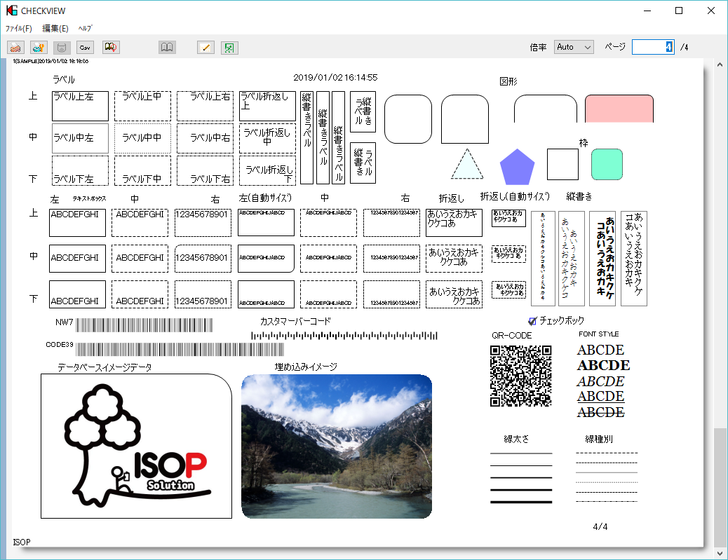
Task: Toggle the チェックボック checkbox
Action: coord(532,321)
